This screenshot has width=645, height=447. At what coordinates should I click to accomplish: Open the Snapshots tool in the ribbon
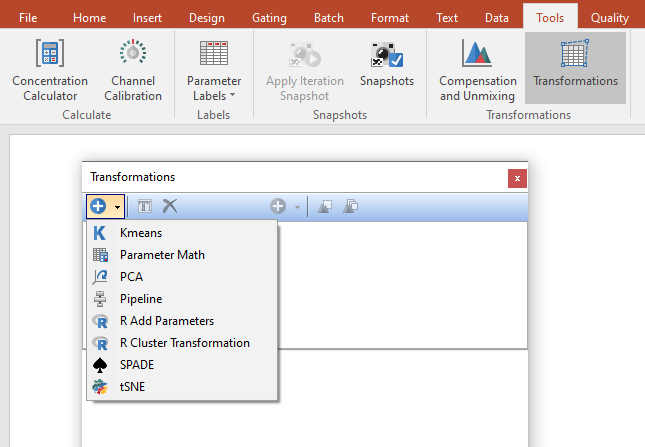[387, 64]
